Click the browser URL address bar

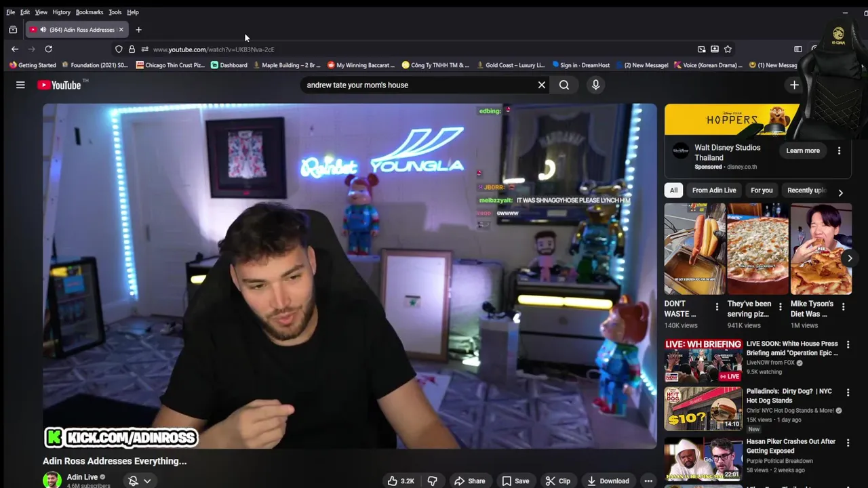[x=420, y=49]
